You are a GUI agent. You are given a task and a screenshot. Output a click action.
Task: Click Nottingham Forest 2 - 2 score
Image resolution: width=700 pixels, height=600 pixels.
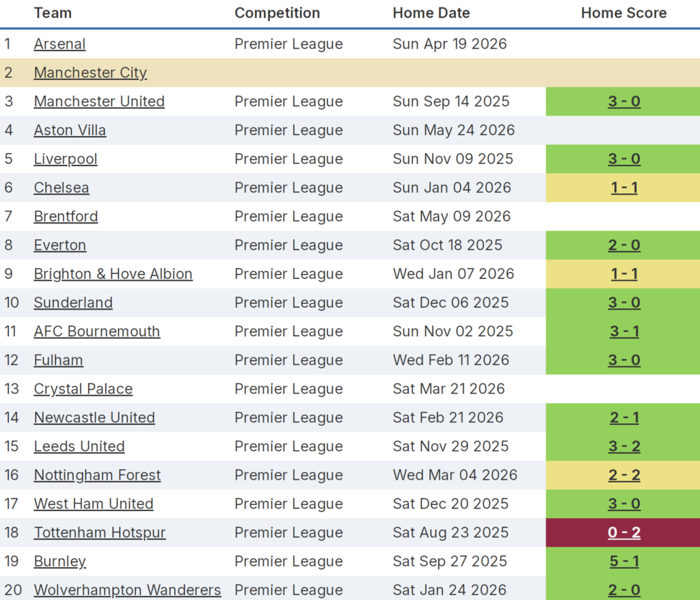click(623, 475)
